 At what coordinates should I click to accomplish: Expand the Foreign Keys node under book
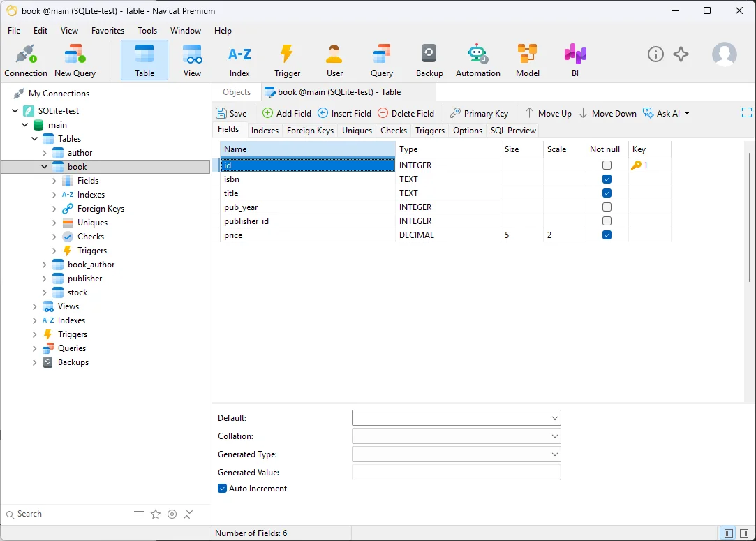pos(54,209)
